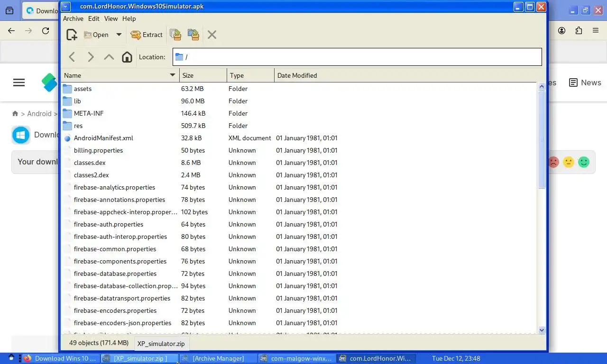Go back to previous location

pyautogui.click(x=72, y=57)
